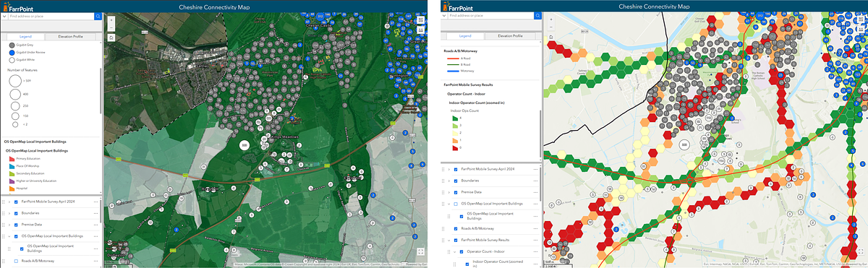Viewport: 868px width, 268px height.
Task: Zoom in on the left map
Action: pos(111,20)
